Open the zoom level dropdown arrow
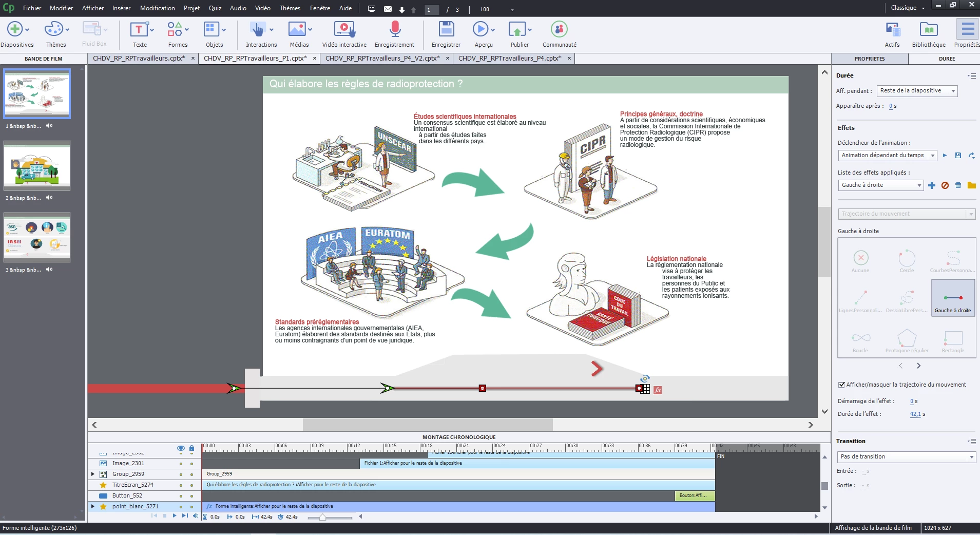 click(x=512, y=10)
